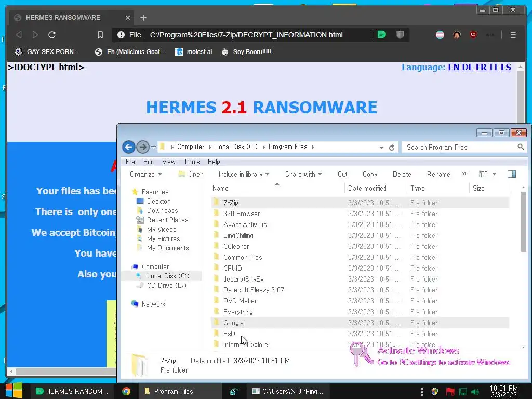Switch ransom page language to ES
The width and height of the screenshot is (532, 399).
[506, 67]
